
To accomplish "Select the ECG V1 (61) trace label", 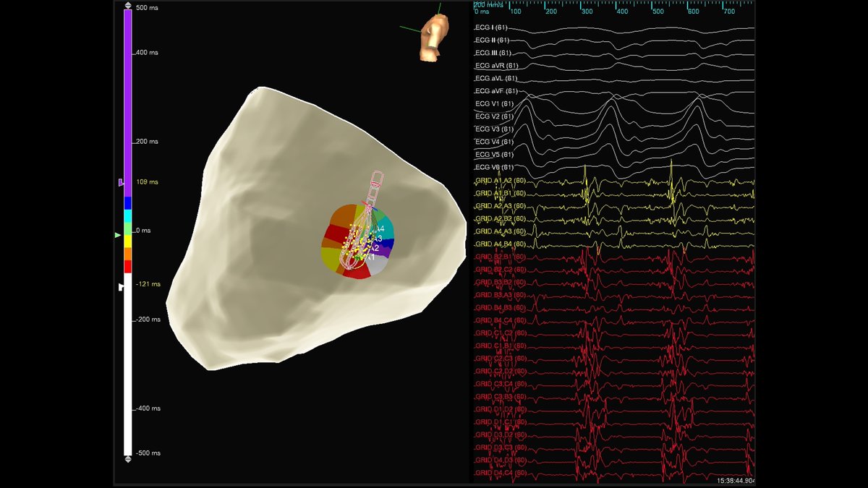I will [x=494, y=103].
